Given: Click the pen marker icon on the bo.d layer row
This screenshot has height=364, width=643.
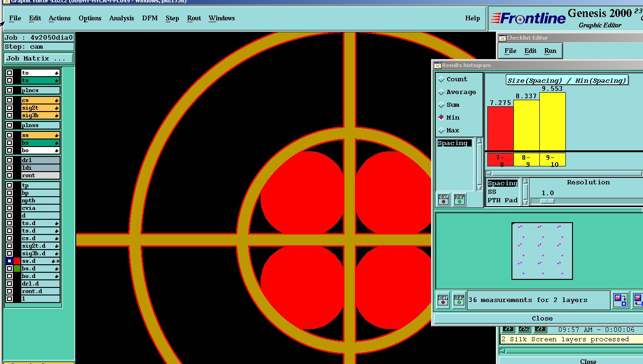Looking at the screenshot, I should pyautogui.click(x=57, y=276).
